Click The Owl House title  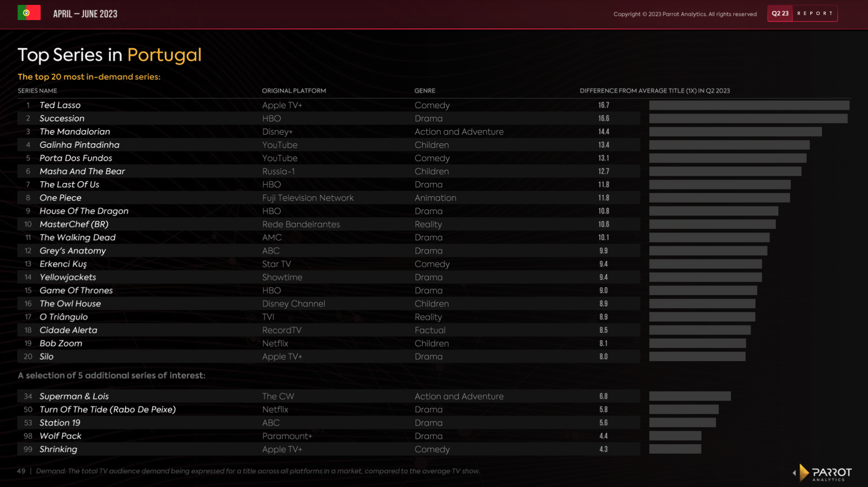click(70, 303)
